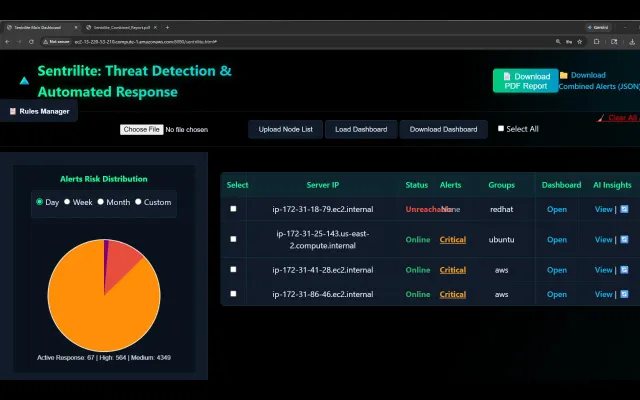The width and height of the screenshot is (640, 400).
Task: Check the box for ip-172-31-25-143 ubuntu server
Action: (233, 239)
